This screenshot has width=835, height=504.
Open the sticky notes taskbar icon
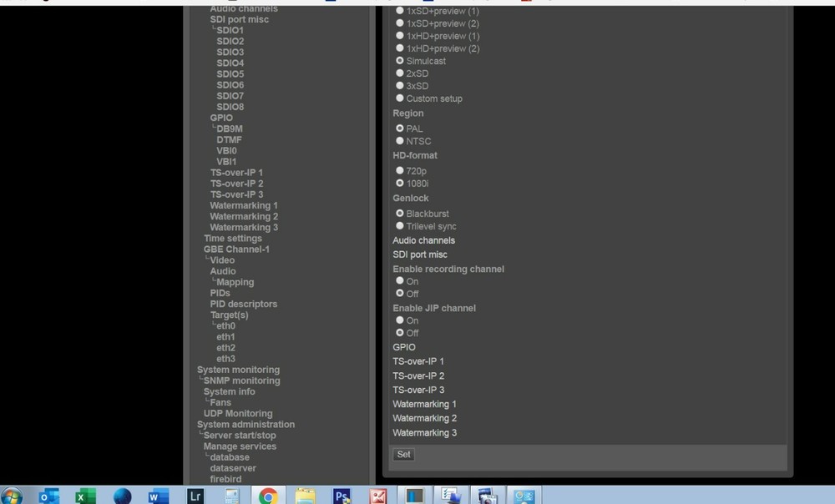(305, 496)
